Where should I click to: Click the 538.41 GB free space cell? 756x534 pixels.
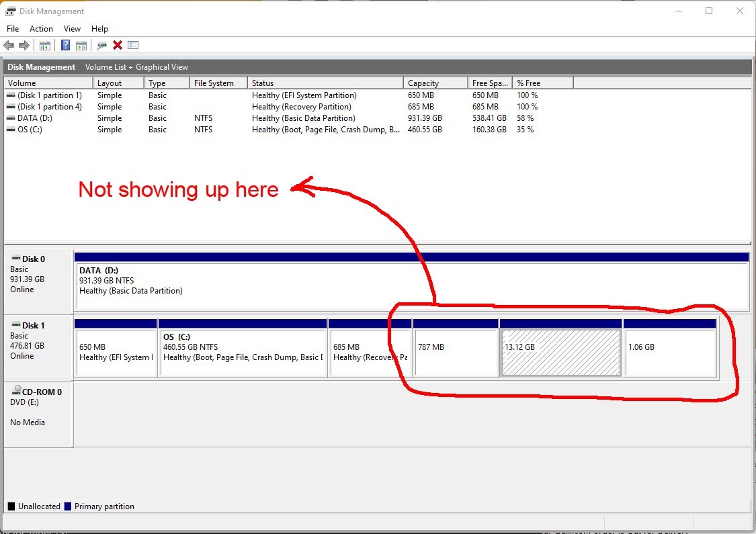[x=489, y=118]
